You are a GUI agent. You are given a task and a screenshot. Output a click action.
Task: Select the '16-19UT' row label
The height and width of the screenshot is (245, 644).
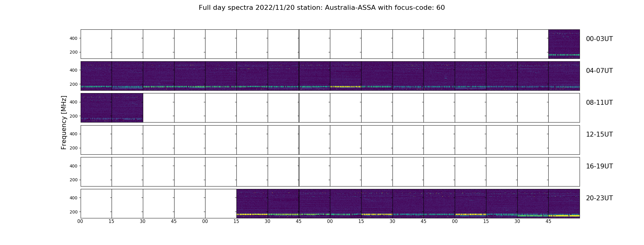coord(599,166)
